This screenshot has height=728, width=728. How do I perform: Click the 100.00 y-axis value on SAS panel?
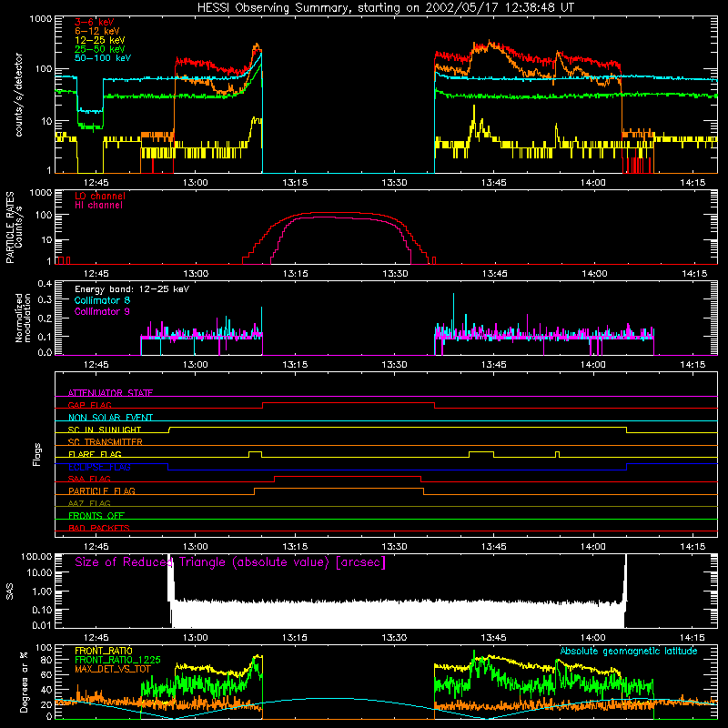pos(36,556)
